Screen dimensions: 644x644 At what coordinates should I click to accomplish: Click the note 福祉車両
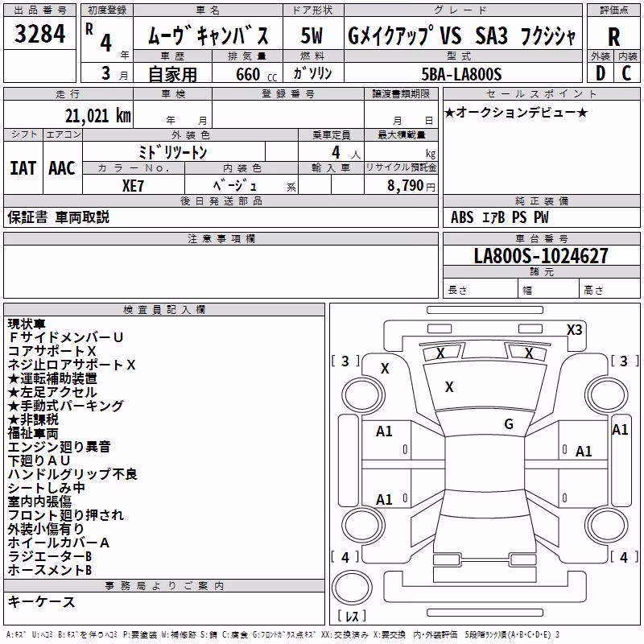[33, 433]
